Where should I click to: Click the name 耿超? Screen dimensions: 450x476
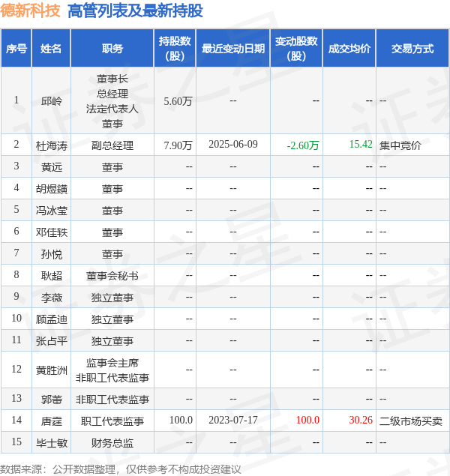pos(51,276)
